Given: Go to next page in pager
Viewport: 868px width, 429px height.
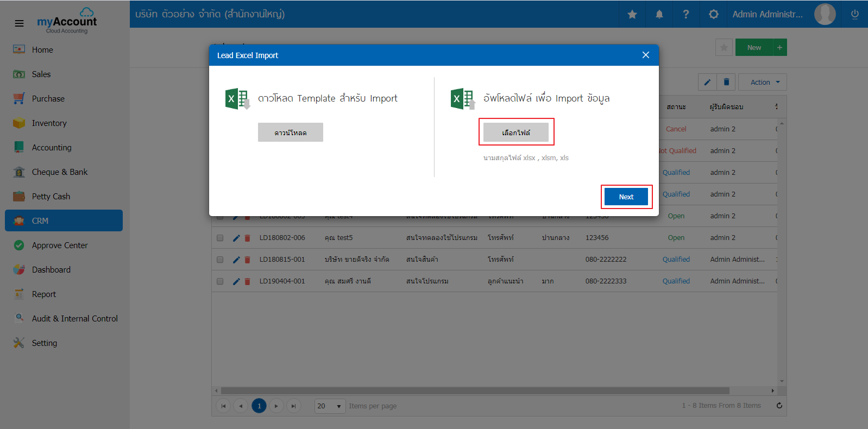Looking at the screenshot, I should (x=276, y=406).
